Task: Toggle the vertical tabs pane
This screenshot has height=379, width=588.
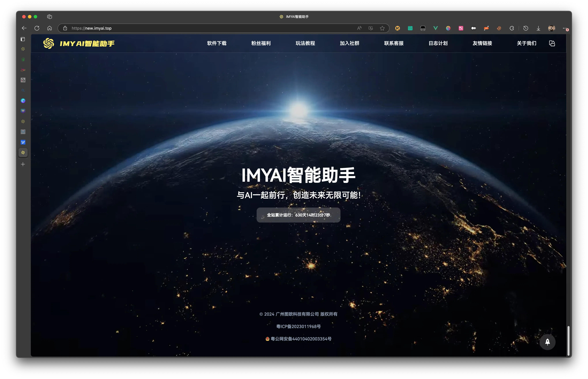Action: tap(23, 39)
